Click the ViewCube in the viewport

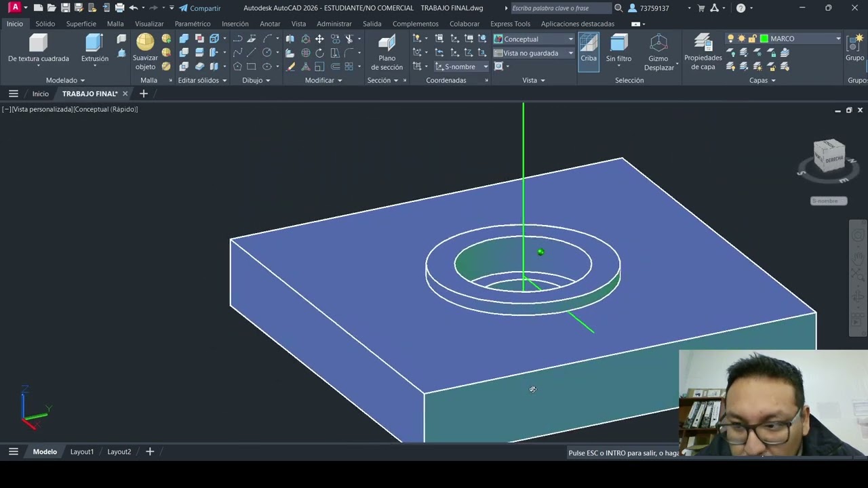829,157
